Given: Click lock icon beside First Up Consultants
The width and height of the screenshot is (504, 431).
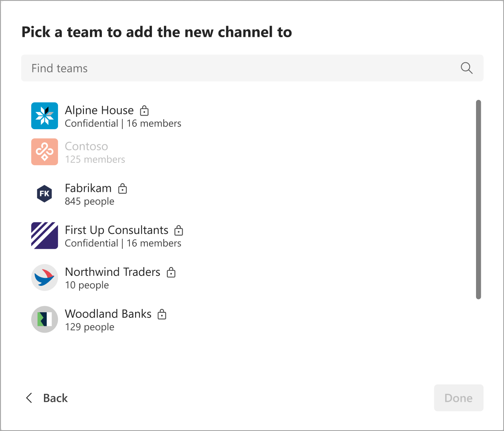Looking at the screenshot, I should tap(179, 230).
